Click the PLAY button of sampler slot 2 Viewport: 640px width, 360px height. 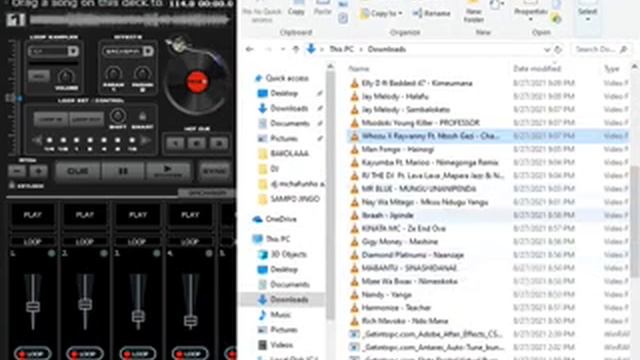coord(85,215)
